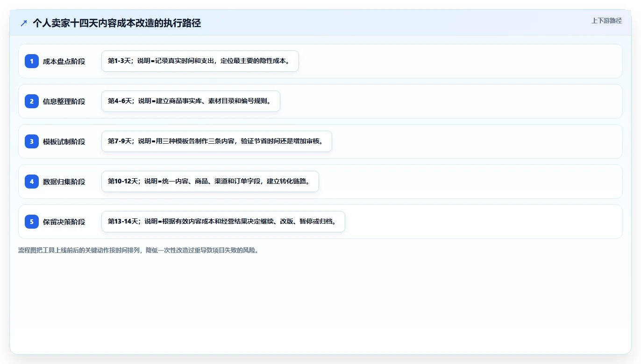This screenshot has height=364, width=641.
Task: Open the 第13-14天 description box
Action: click(223, 222)
